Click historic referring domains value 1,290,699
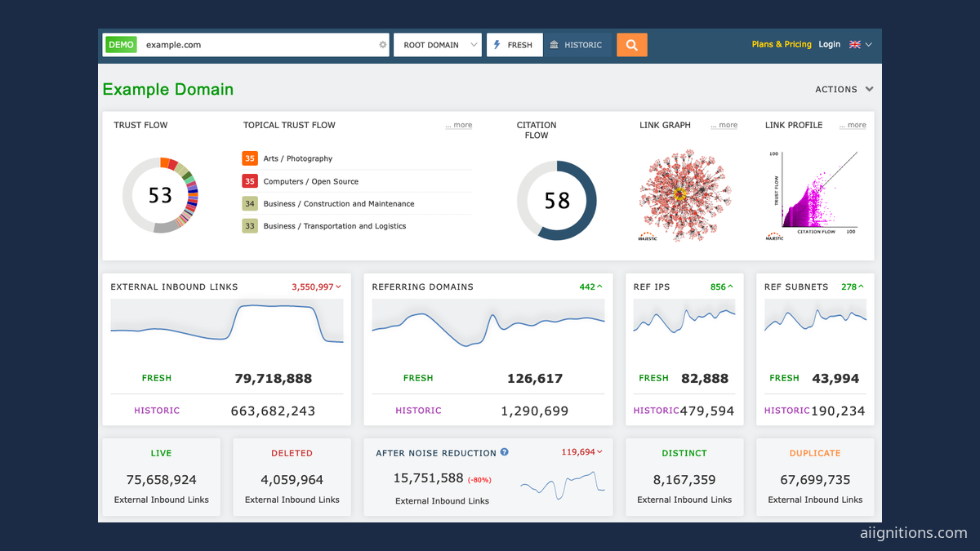 pyautogui.click(x=535, y=411)
